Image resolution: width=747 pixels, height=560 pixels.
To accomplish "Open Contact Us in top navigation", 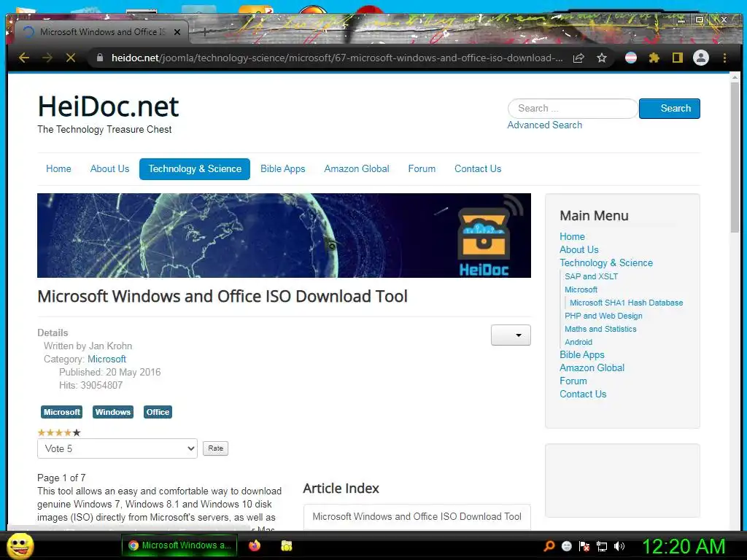I will 478,169.
